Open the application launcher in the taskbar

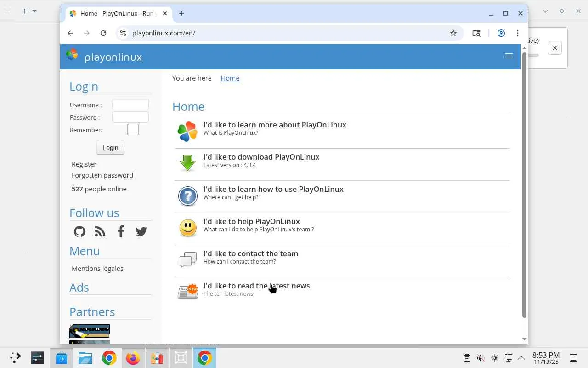pos(15,358)
